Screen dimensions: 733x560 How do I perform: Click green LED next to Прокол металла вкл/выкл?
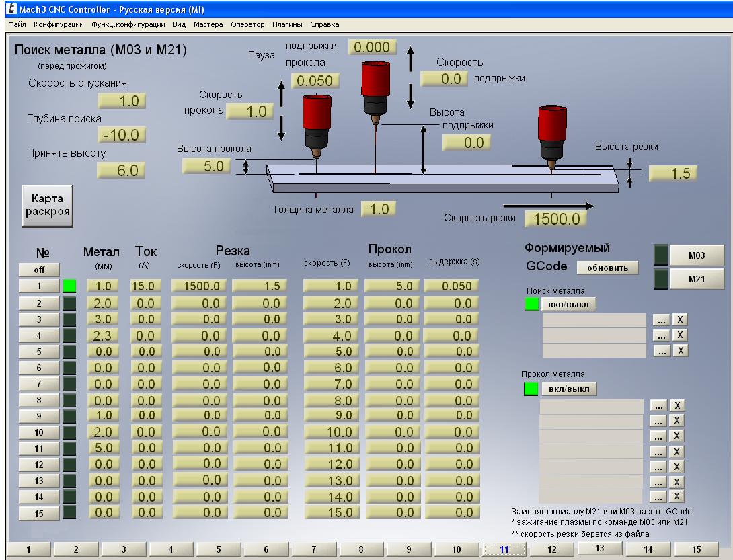(531, 389)
